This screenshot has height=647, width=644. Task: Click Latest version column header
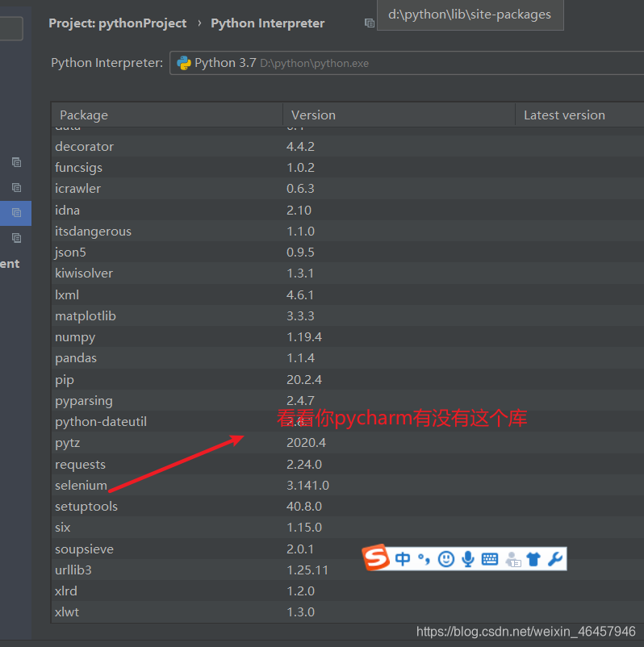tap(580, 115)
